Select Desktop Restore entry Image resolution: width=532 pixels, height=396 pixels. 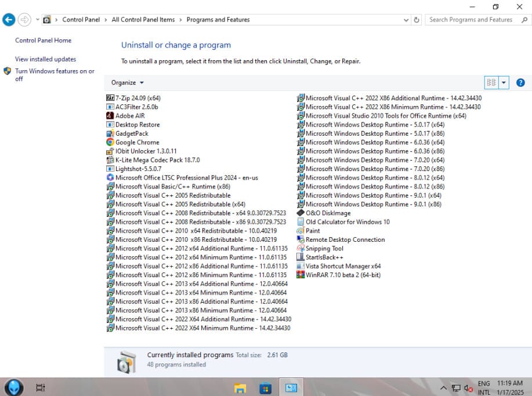tap(133, 125)
